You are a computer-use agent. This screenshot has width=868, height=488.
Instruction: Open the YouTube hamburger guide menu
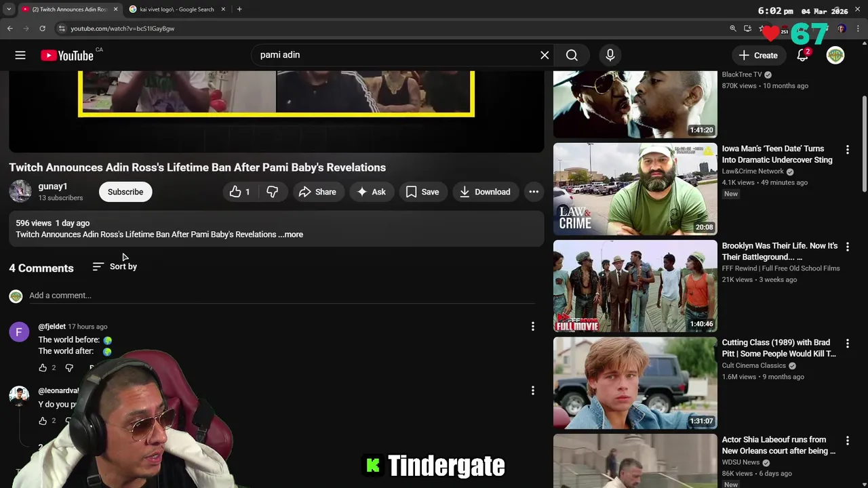[20, 56]
